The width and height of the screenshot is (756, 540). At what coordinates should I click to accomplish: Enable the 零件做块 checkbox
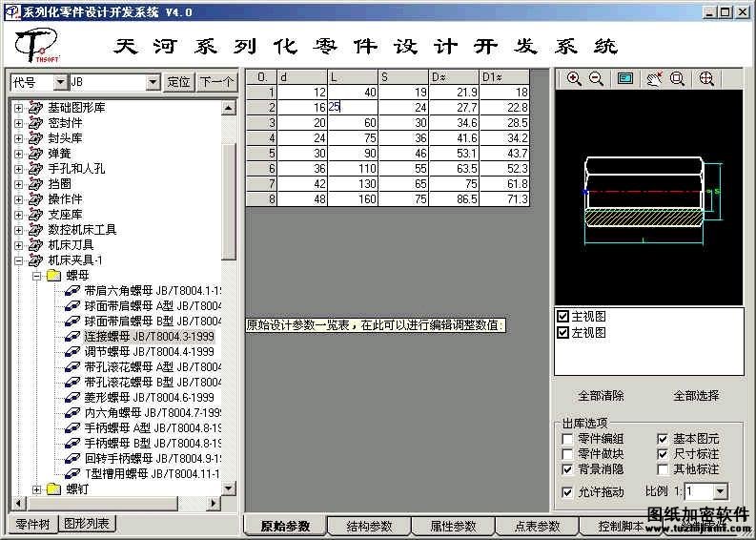coord(567,454)
